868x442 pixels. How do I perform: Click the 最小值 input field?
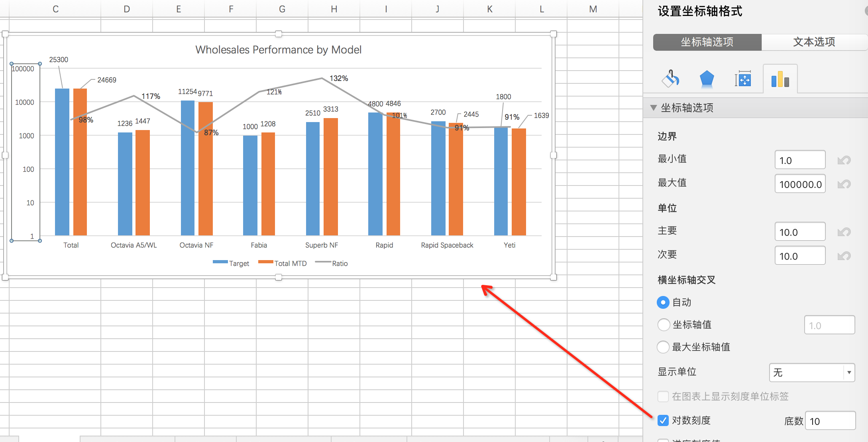[x=799, y=160]
